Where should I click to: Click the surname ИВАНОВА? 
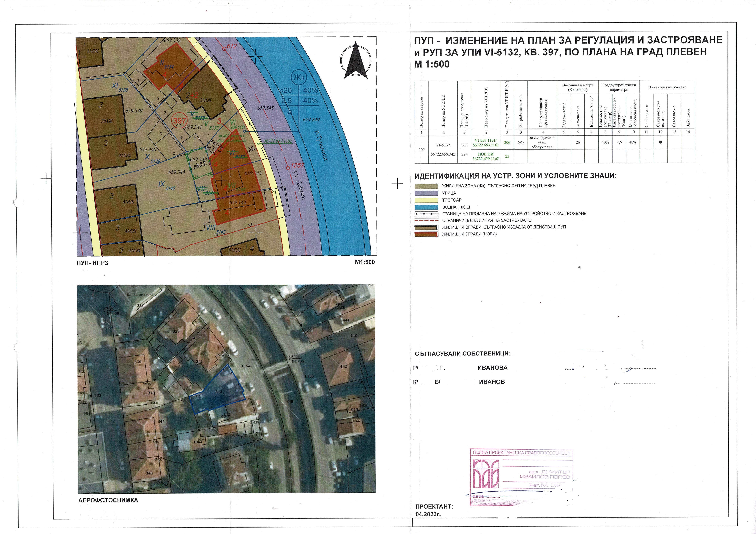coord(493,368)
